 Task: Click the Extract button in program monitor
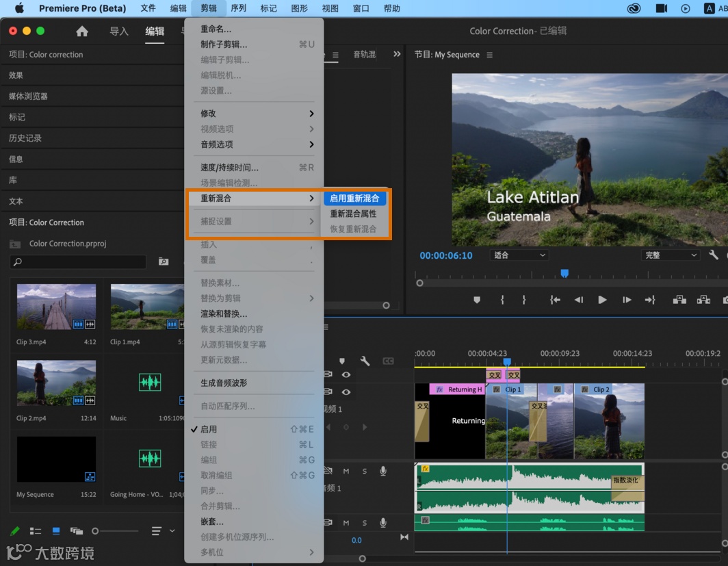(703, 300)
